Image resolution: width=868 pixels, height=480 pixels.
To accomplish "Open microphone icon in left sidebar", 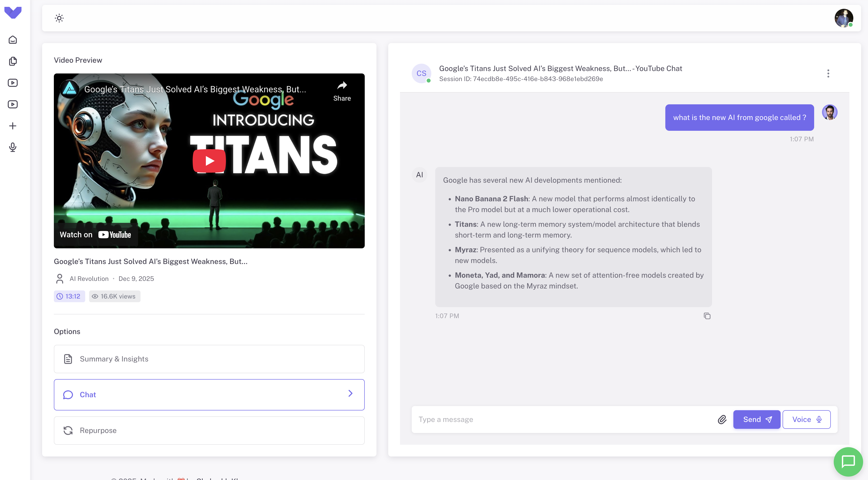I will (13, 147).
